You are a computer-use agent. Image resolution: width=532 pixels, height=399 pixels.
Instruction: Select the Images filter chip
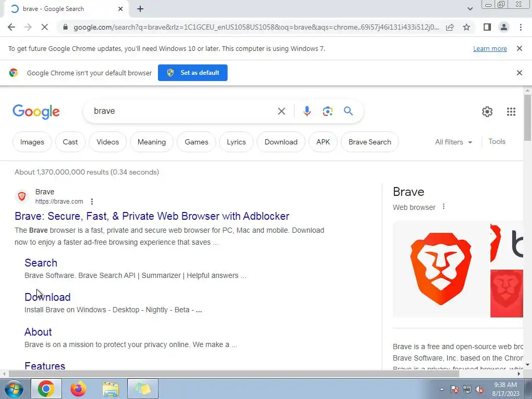32,142
